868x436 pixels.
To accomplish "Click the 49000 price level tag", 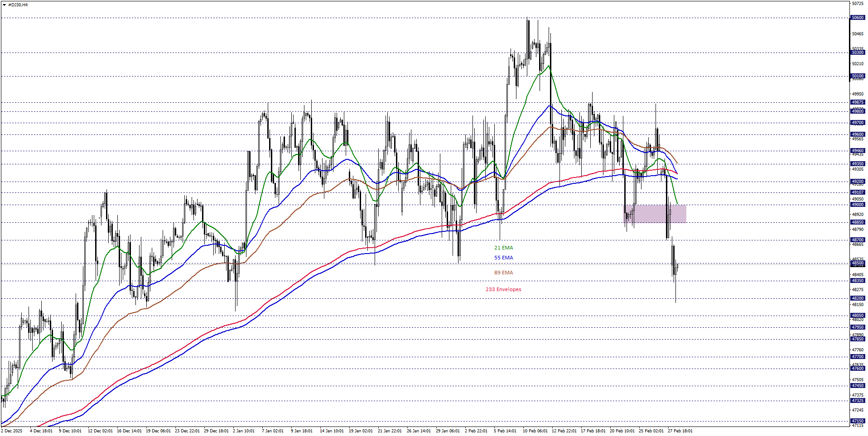I will 858,205.
